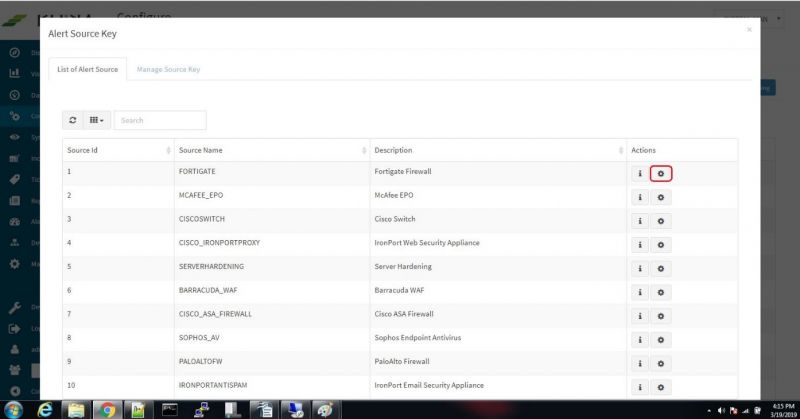The height and width of the screenshot is (419, 800).
Task: Click PaloAlto Firewall description text
Action: tap(402, 361)
